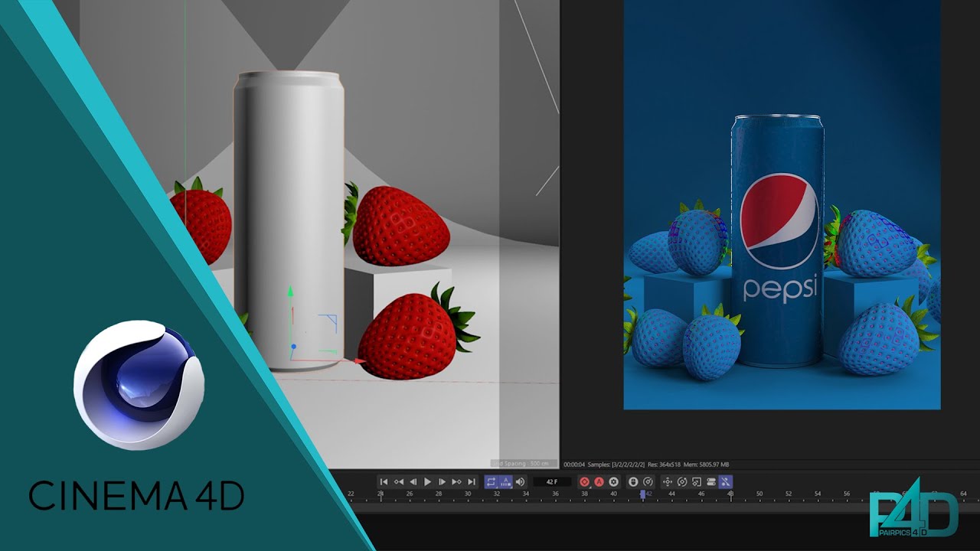The width and height of the screenshot is (980, 551).
Task: Click frame 36 on the timeline ruler
Action: point(555,494)
